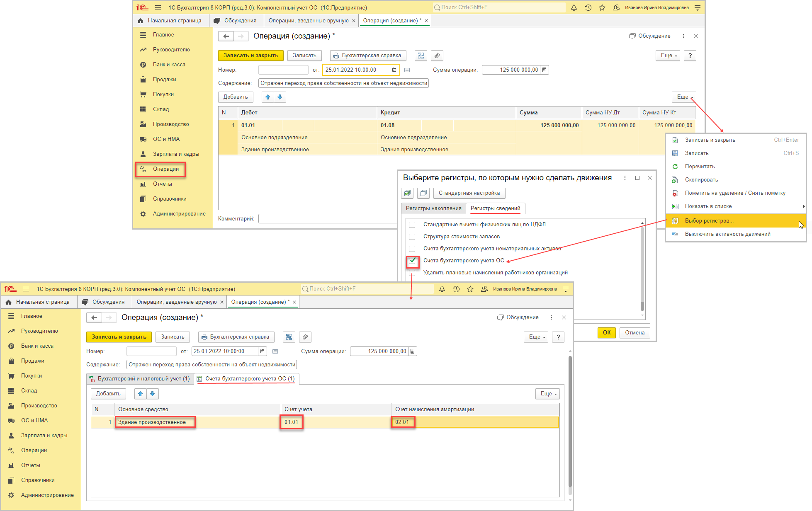Open three-dots menu in bottom window header
This screenshot has height=511, width=812.
point(551,317)
